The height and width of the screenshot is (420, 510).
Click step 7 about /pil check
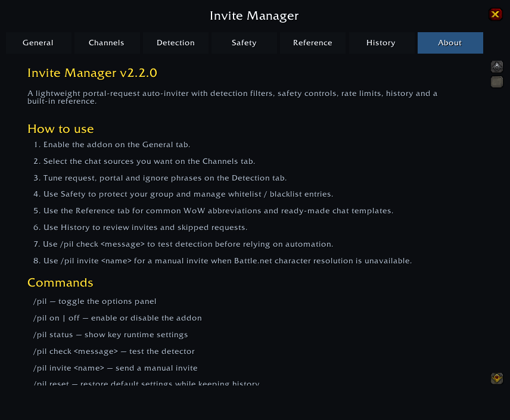[184, 244]
